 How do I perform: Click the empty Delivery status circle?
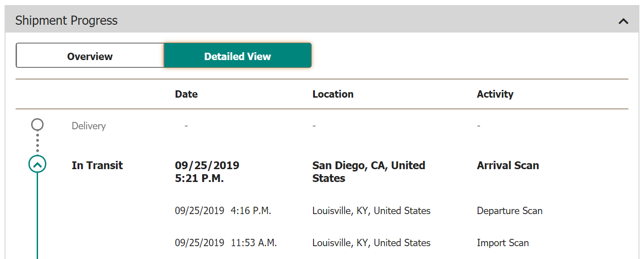[38, 124]
